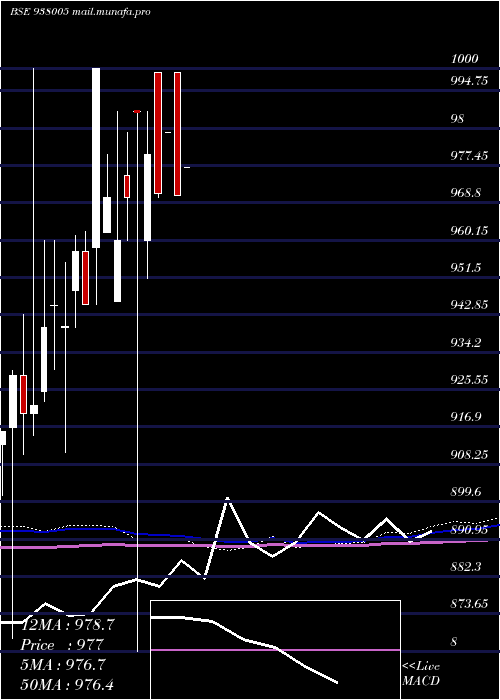This screenshot has width=500, height=700.
Task: Select the 890.95 price axis label
Action: [469, 529]
